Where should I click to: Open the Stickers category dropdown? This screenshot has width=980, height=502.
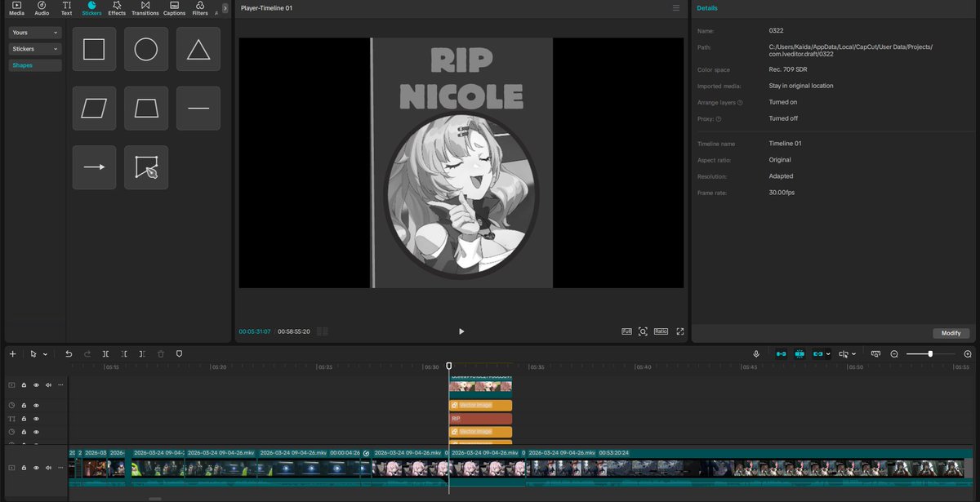[35, 49]
